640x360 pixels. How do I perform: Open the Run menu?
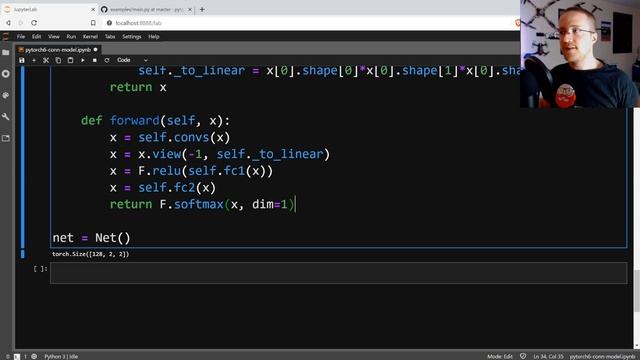coord(71,37)
